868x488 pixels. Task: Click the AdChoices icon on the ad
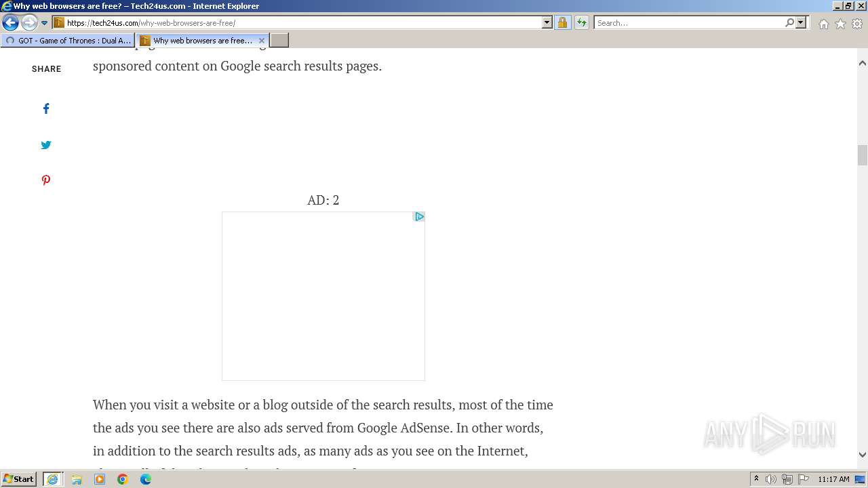coord(419,217)
